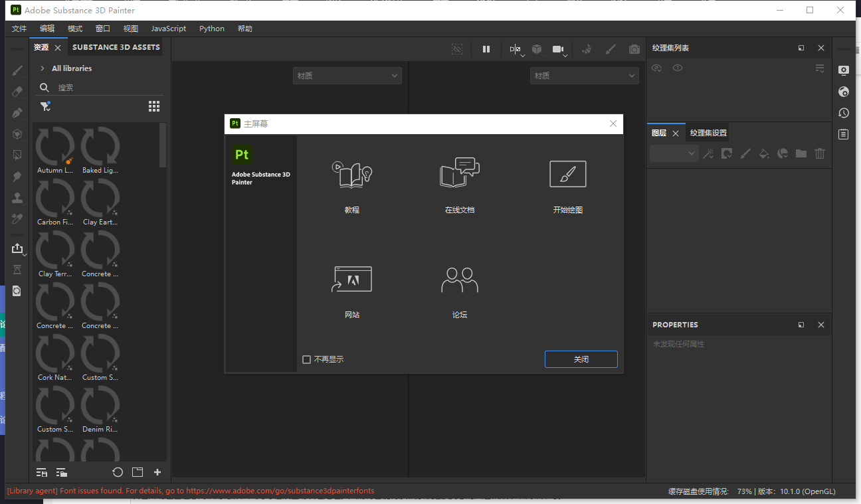Open the 窗口 menu
This screenshot has height=504, width=861.
coord(103,29)
